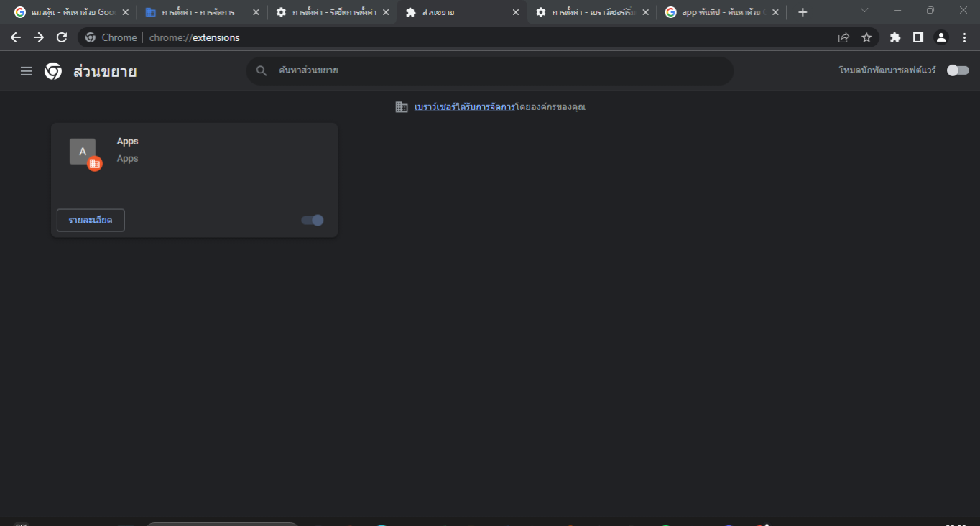This screenshot has width=980, height=526.
Task: Switch to การตั้งค่า - การจัดการ tab
Action: pyautogui.click(x=200, y=12)
